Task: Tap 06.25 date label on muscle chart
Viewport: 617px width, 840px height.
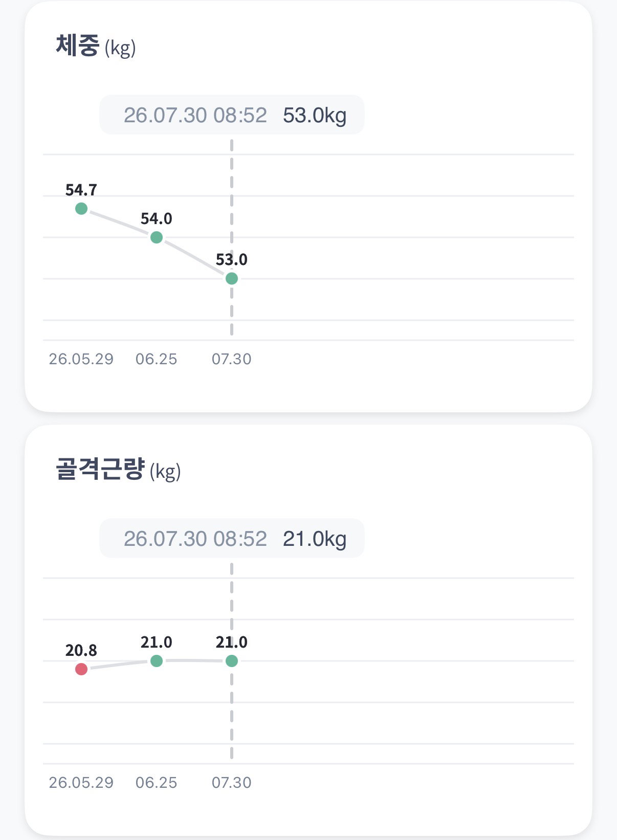Action: [x=156, y=783]
